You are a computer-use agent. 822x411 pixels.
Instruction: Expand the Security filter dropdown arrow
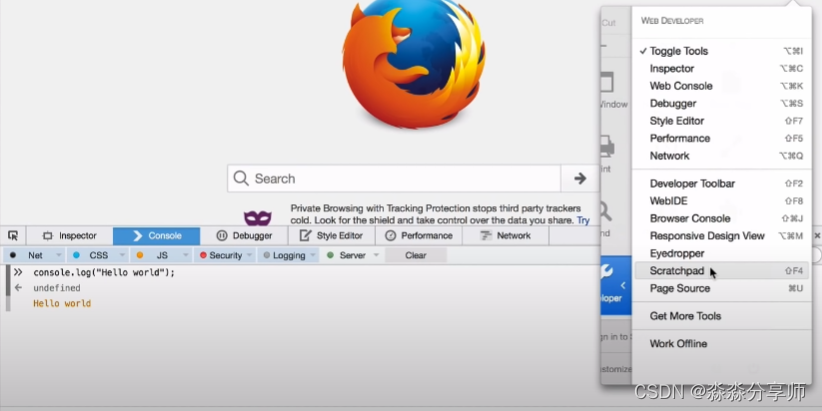pyautogui.click(x=250, y=255)
